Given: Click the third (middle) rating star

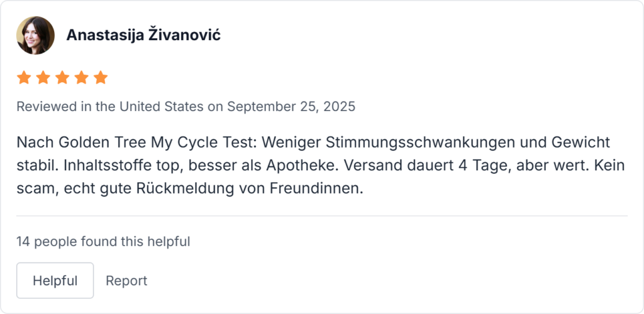Looking at the screenshot, I should pos(62,78).
